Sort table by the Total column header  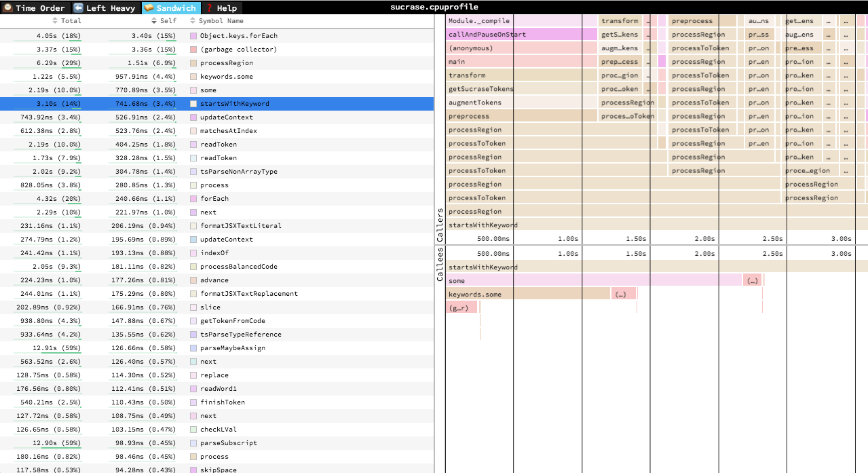click(71, 21)
